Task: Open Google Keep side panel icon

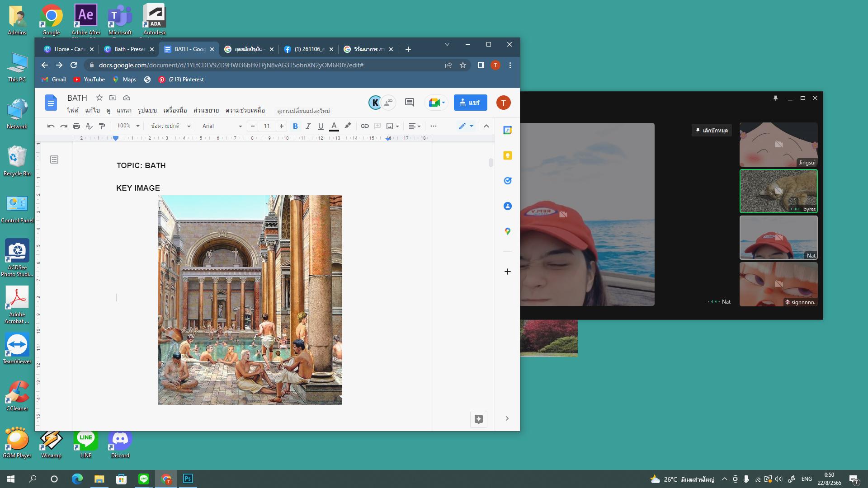Action: [507, 155]
